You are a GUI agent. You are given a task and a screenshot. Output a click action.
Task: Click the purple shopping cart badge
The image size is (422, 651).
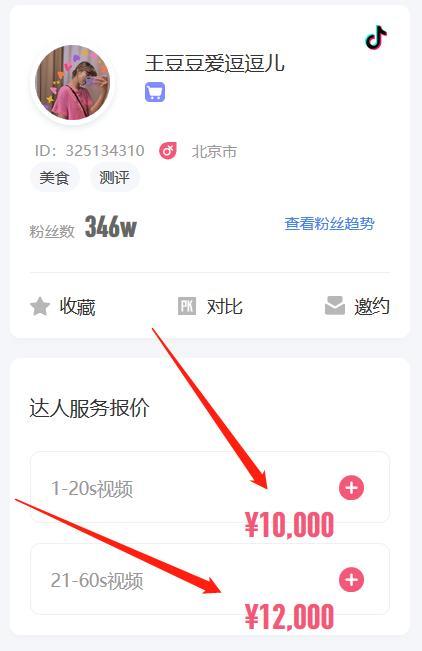coord(155,92)
